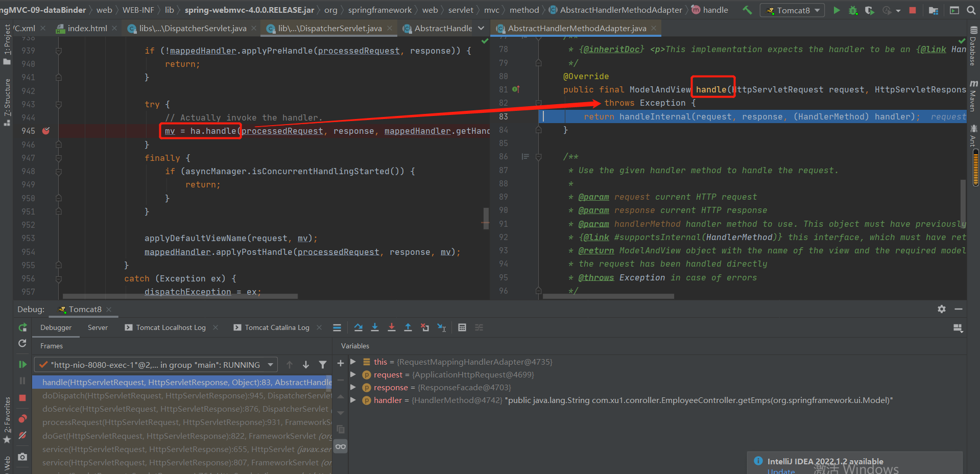Open the Maven tool window
Image resolution: width=980 pixels, height=474 pixels.
coord(973,96)
